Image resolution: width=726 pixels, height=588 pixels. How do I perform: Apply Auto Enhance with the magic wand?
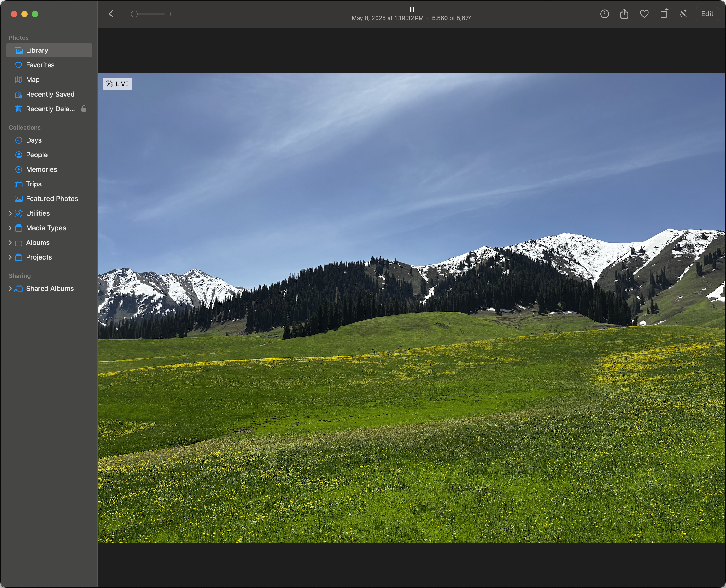(683, 14)
